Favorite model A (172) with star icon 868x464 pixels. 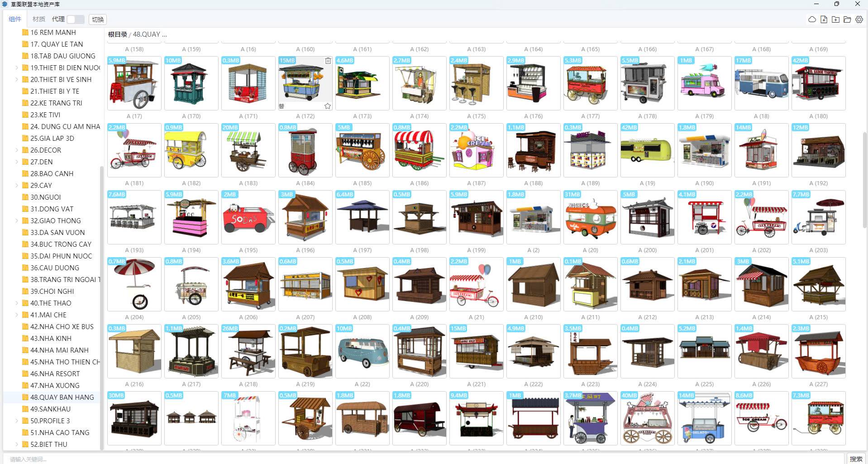[x=328, y=106]
